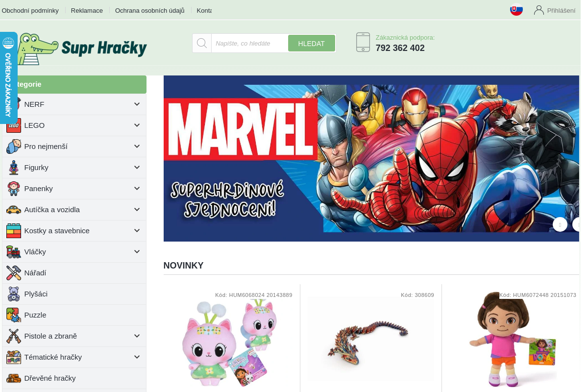Click the yellow car Autíčka icon
The height and width of the screenshot is (392, 588).
pos(14,210)
